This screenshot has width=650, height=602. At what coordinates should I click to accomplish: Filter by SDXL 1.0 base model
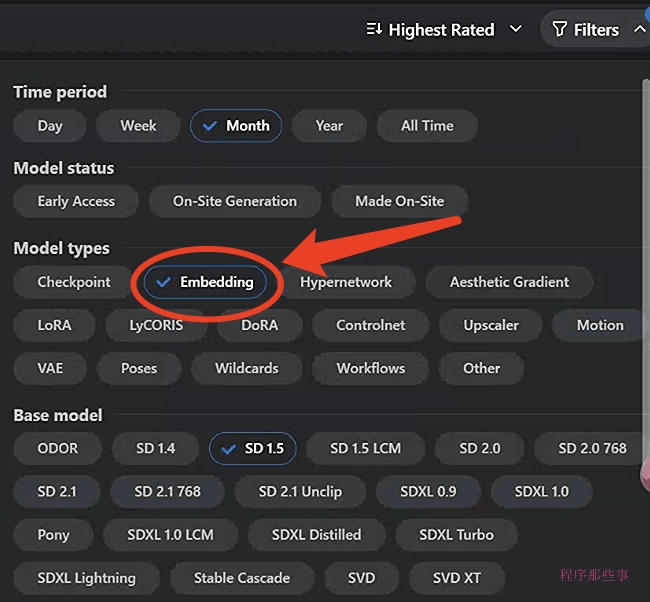point(541,491)
